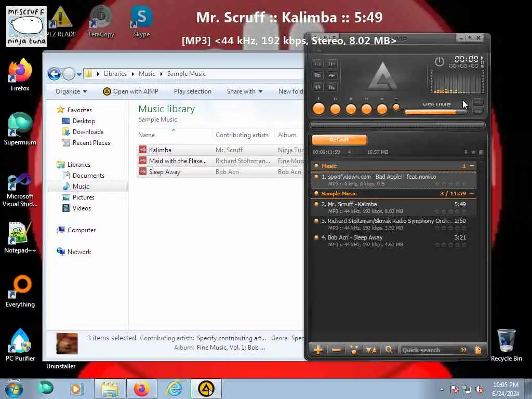
Task: Sort by the Name column header
Action: click(x=174, y=135)
